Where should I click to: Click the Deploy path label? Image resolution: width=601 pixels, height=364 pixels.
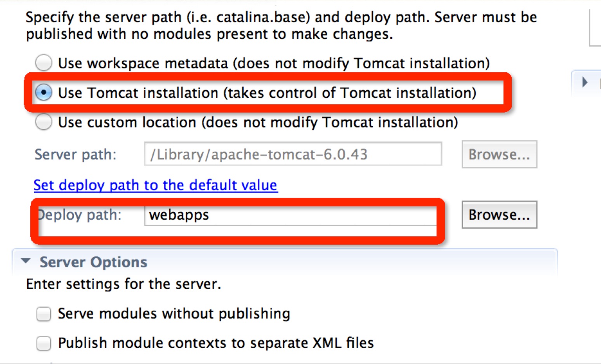click(79, 215)
